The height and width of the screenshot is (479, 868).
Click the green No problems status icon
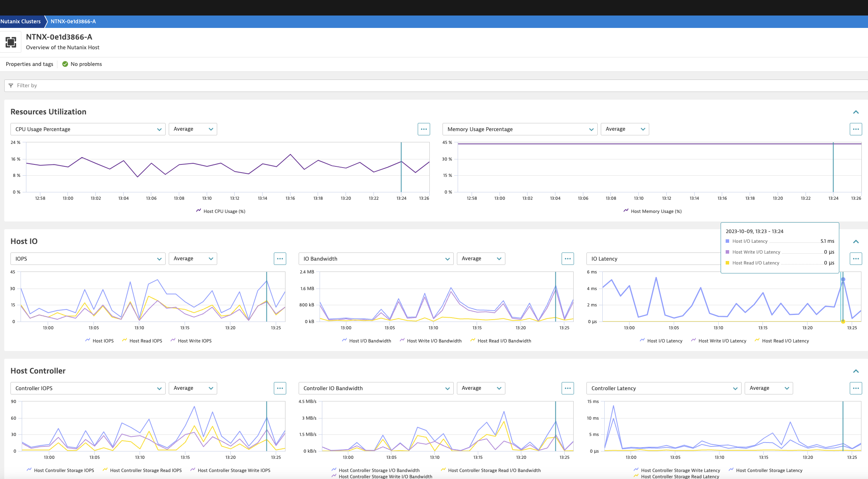65,64
